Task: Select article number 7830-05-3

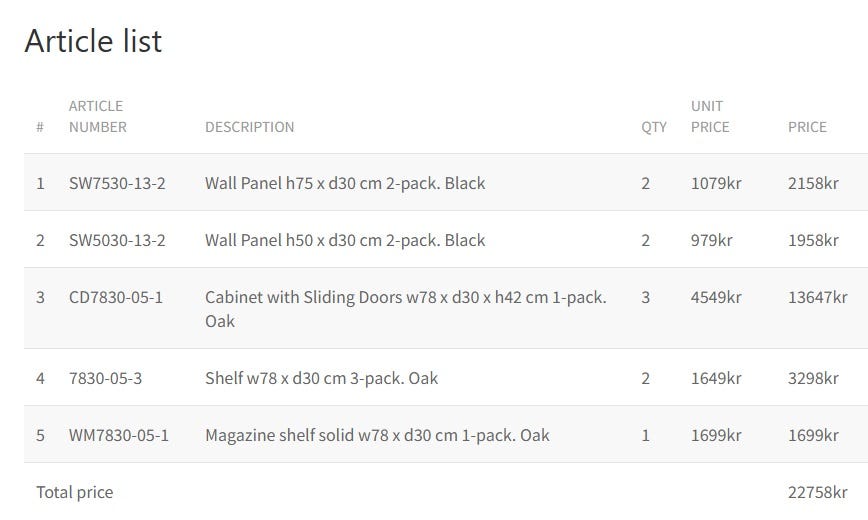Action: pyautogui.click(x=105, y=378)
